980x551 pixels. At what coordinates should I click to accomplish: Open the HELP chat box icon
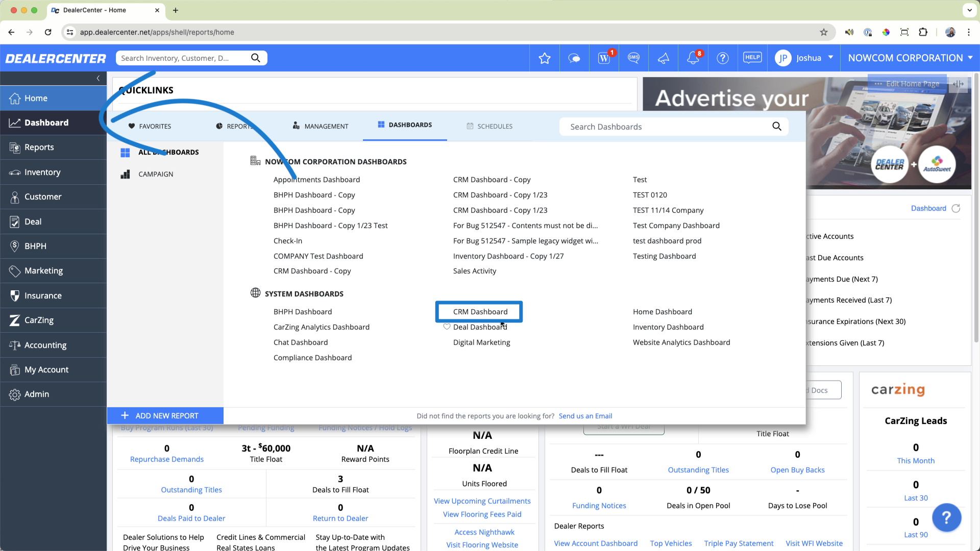coord(752,58)
